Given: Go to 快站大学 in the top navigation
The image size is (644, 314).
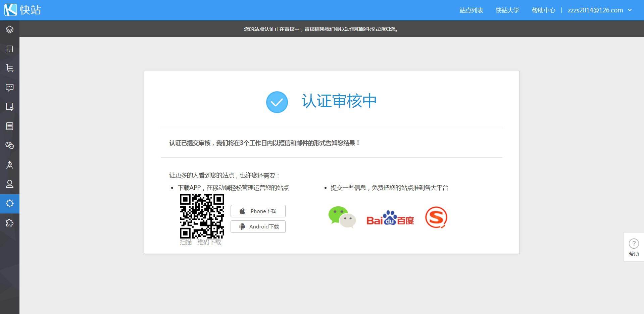Looking at the screenshot, I should click(x=507, y=10).
